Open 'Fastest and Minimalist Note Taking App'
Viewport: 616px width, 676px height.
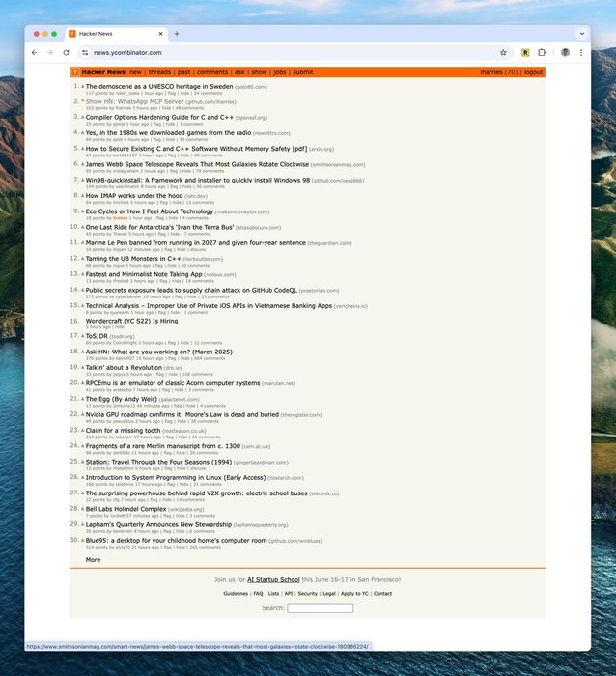click(x=144, y=274)
